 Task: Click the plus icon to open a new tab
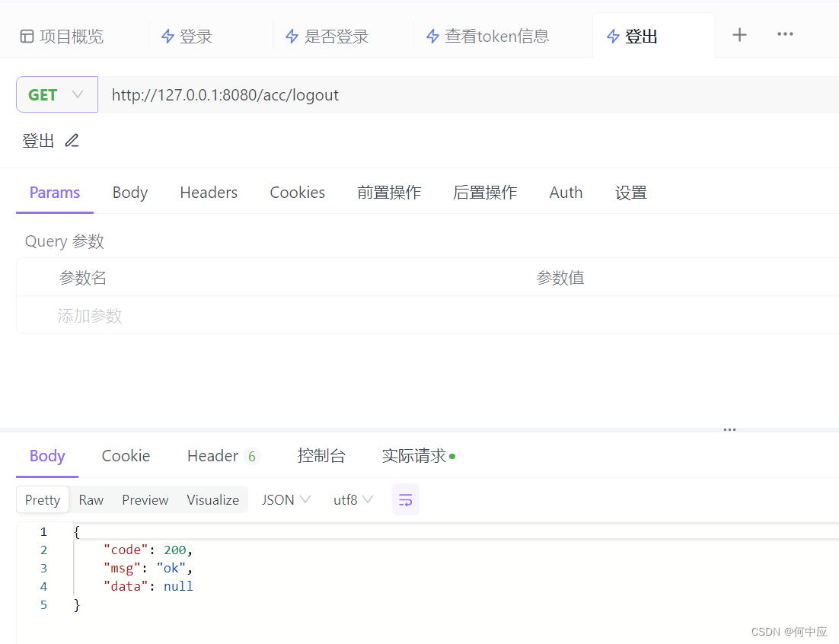(739, 34)
